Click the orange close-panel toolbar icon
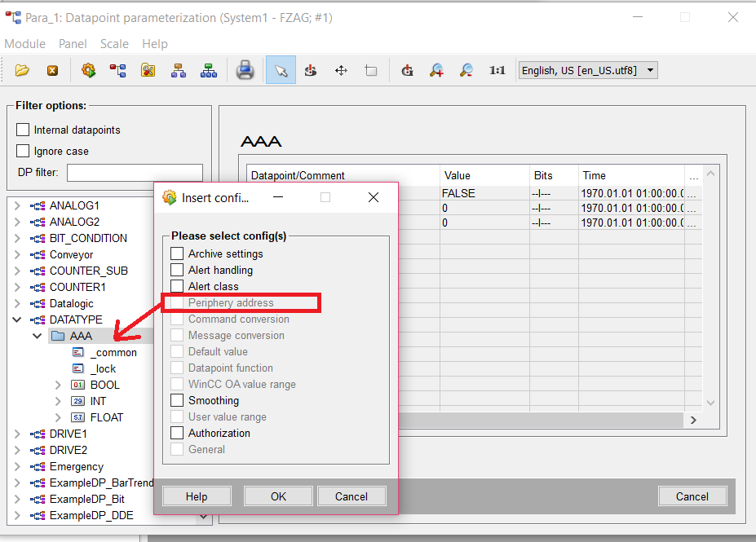The width and height of the screenshot is (756, 542). (x=52, y=71)
